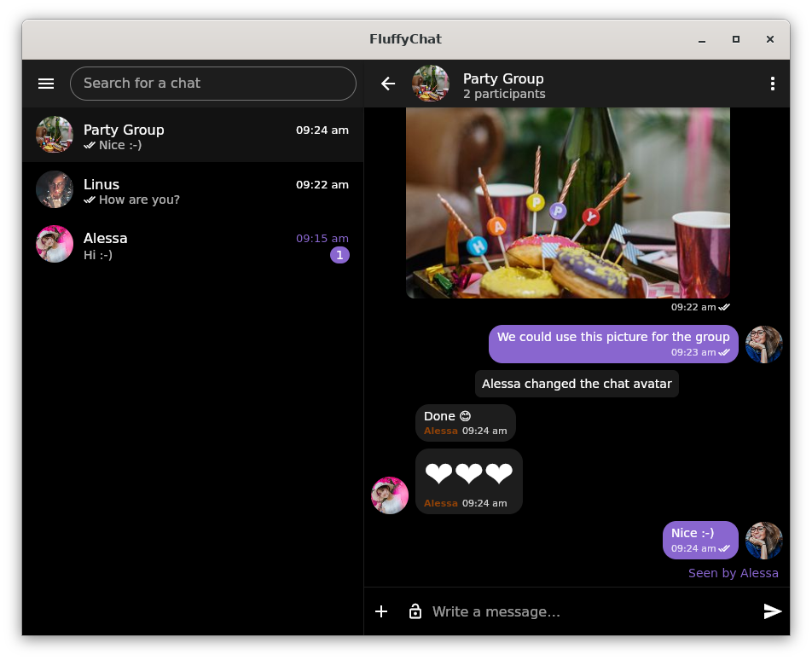Click the three hearts message bubble
This screenshot has width=812, height=660.
(x=468, y=481)
